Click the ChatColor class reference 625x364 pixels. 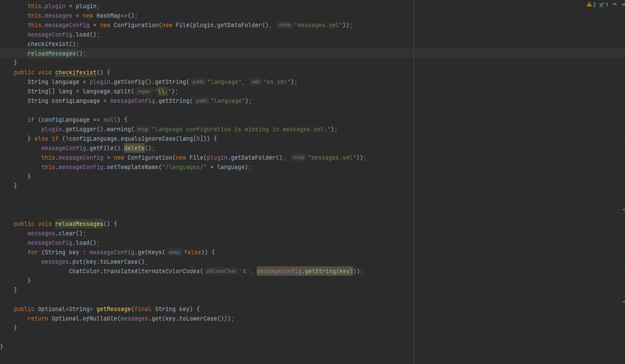[84, 271]
